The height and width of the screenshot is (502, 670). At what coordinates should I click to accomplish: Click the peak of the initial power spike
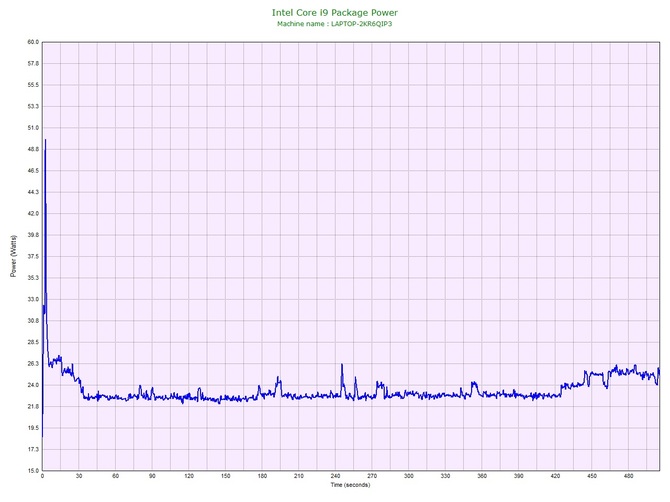(45, 140)
